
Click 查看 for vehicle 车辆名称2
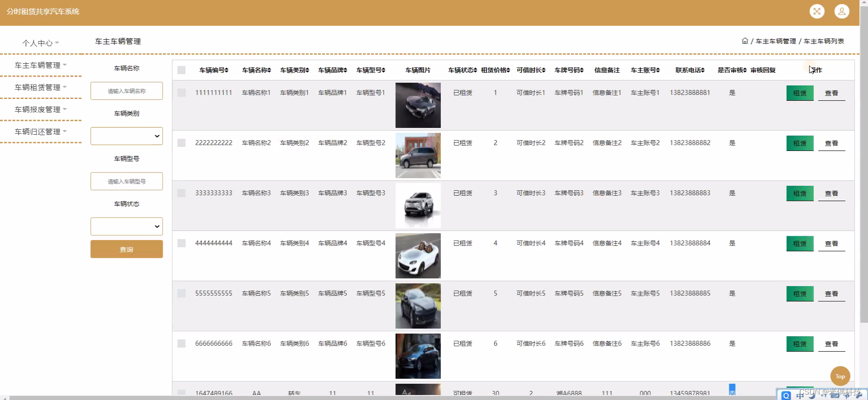831,143
